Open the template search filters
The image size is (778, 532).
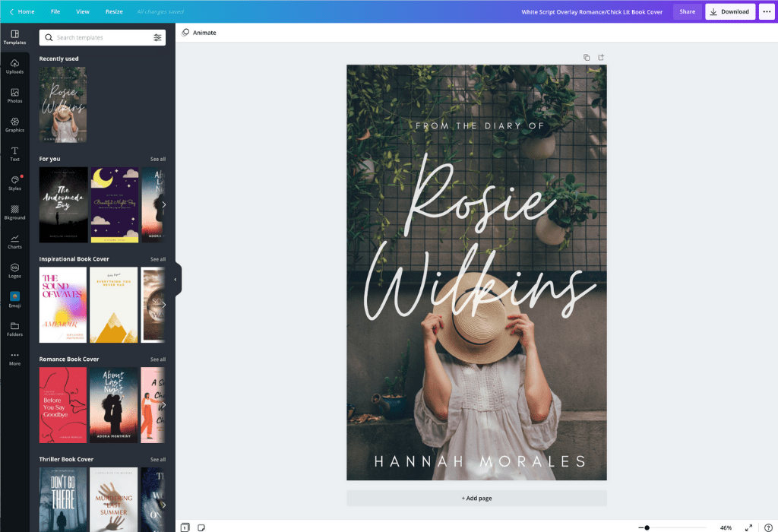click(x=159, y=36)
